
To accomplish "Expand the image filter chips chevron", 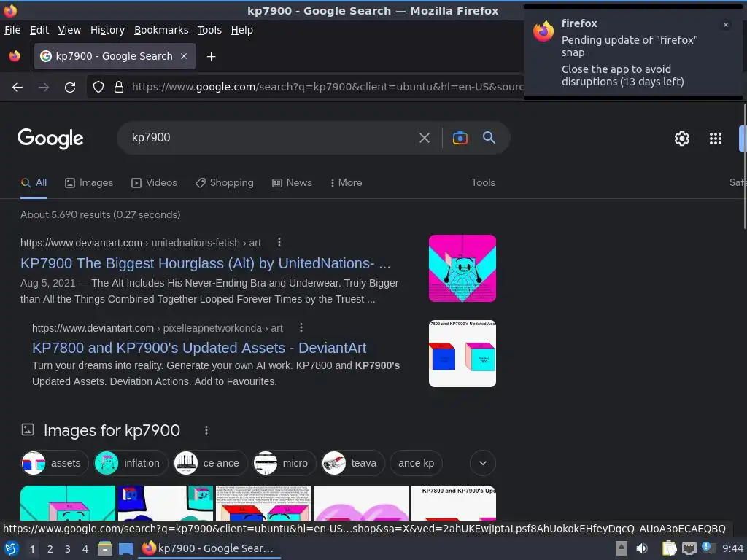I will coord(483,463).
